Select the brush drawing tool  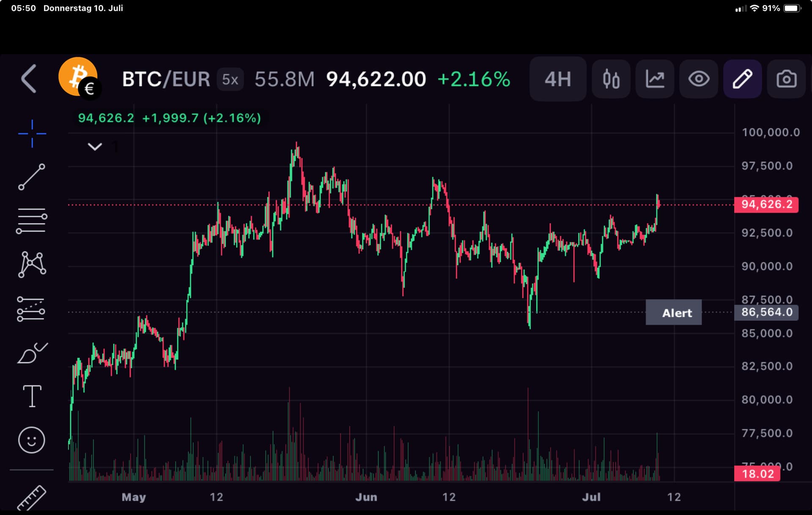[x=32, y=353]
